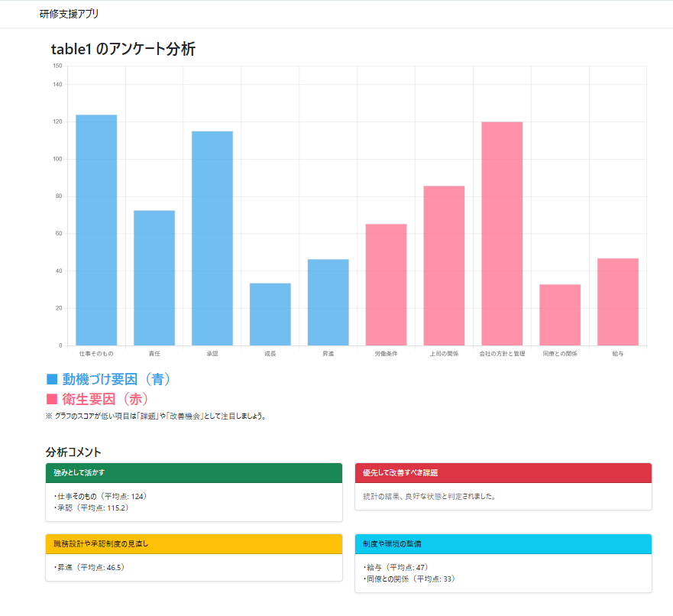This screenshot has height=616, width=673.
Task: Click the blue 承認 bar
Action: [x=212, y=238]
